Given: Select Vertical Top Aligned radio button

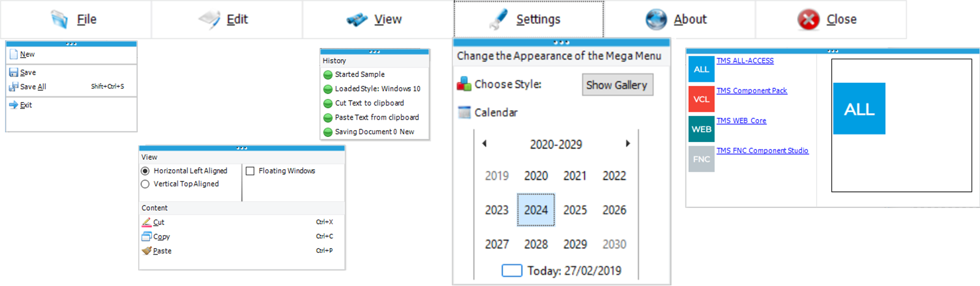Looking at the screenshot, I should 145,184.
